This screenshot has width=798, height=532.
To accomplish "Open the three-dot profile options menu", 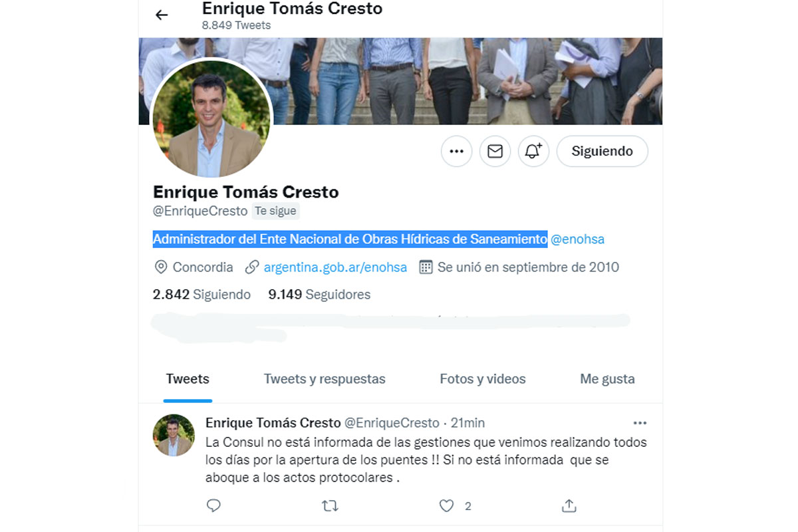I will click(x=456, y=152).
